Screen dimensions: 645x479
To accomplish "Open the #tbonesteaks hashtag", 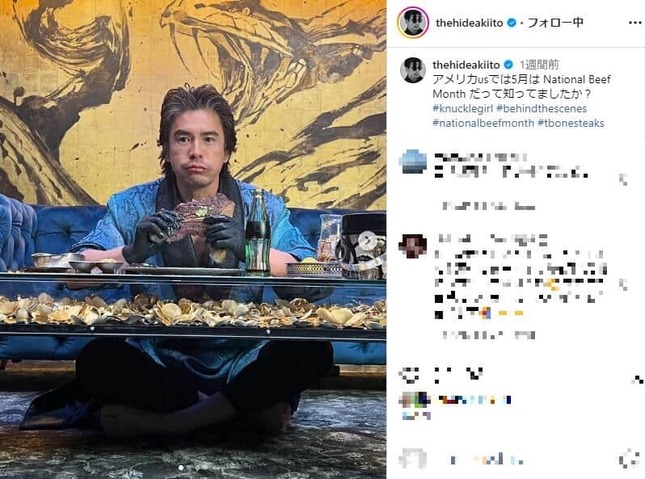I will click(571, 123).
